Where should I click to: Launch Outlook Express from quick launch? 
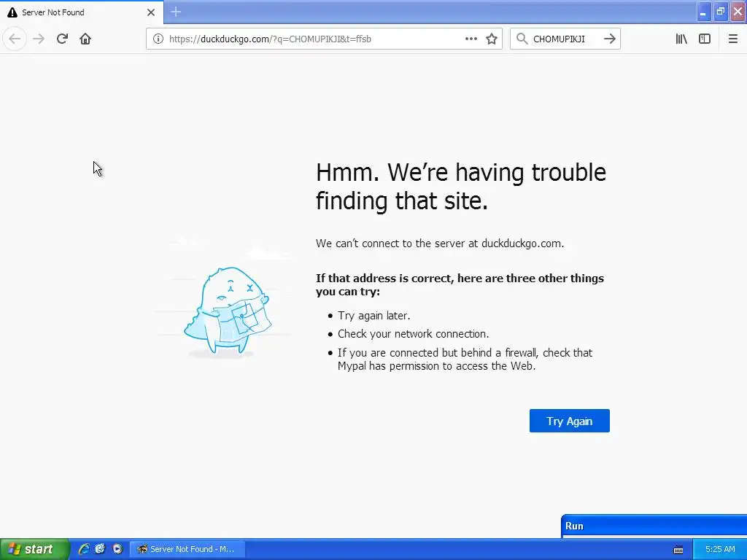pyautogui.click(x=100, y=549)
